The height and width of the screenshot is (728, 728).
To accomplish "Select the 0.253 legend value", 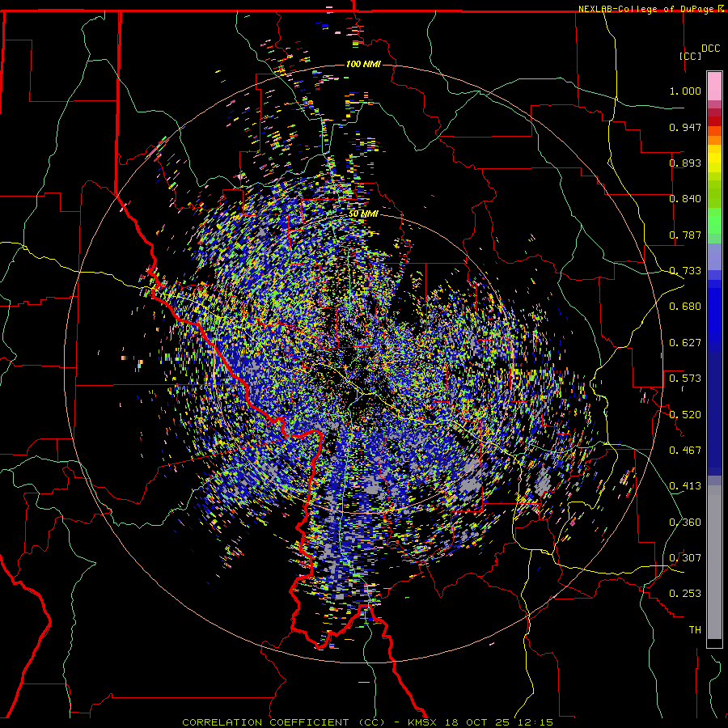I will pyautogui.click(x=685, y=594).
